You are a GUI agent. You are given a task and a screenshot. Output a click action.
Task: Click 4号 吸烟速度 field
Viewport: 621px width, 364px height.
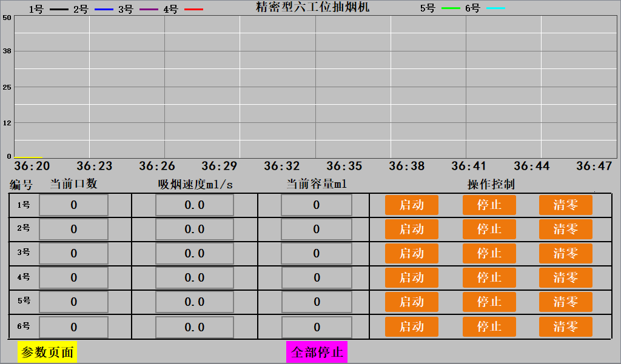point(195,277)
